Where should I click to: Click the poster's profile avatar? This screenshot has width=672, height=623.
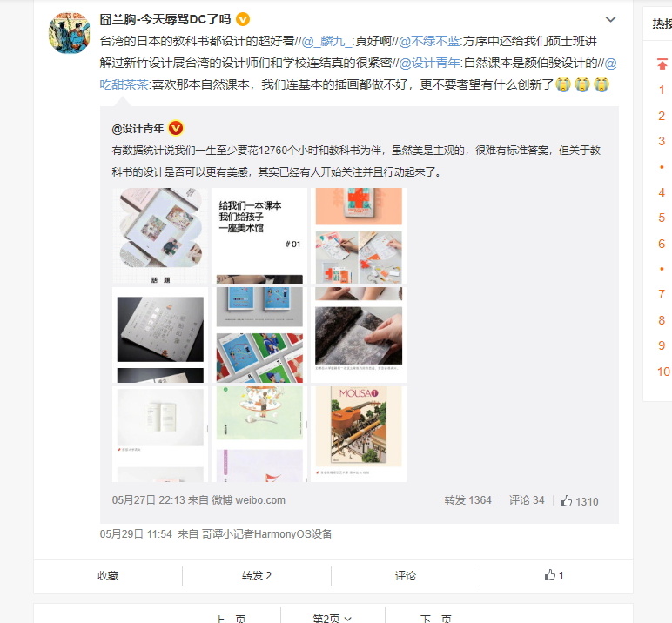(x=70, y=33)
